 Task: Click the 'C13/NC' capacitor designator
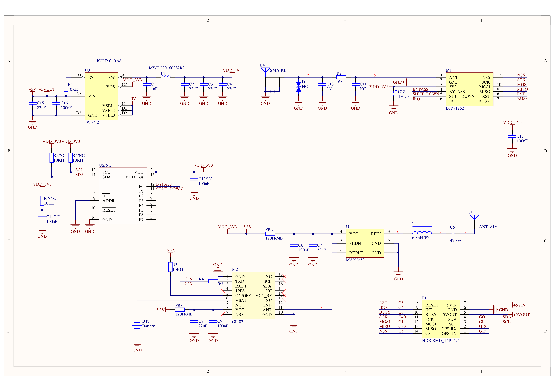point(205,179)
